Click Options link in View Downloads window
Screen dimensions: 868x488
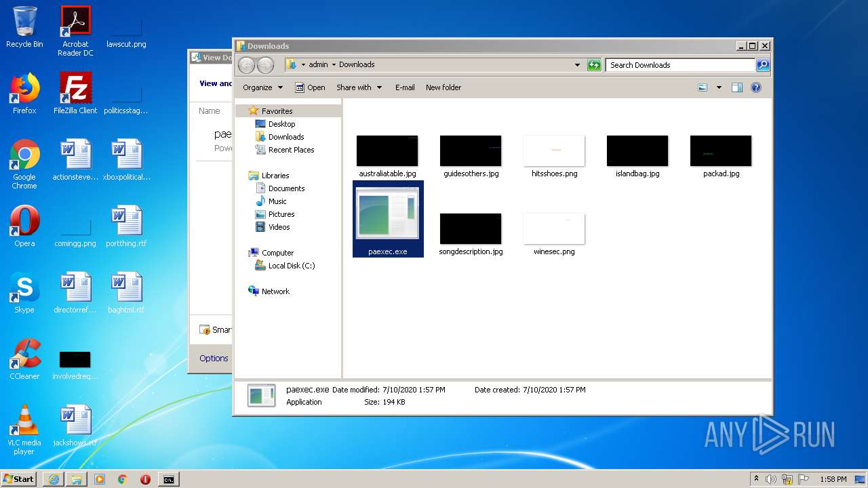click(x=214, y=359)
